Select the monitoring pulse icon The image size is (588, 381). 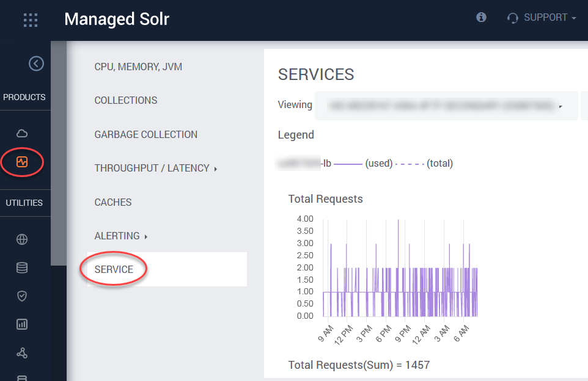22,162
